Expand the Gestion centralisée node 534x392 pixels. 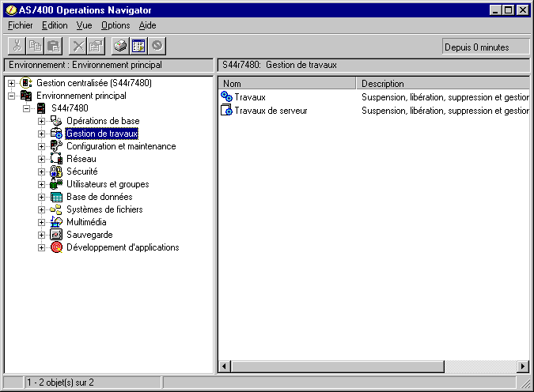click(11, 83)
